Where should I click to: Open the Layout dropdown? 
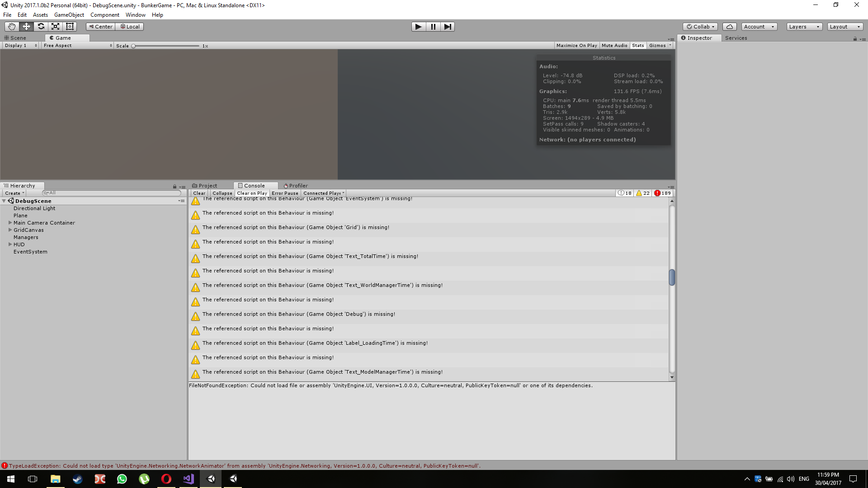pyautogui.click(x=844, y=26)
